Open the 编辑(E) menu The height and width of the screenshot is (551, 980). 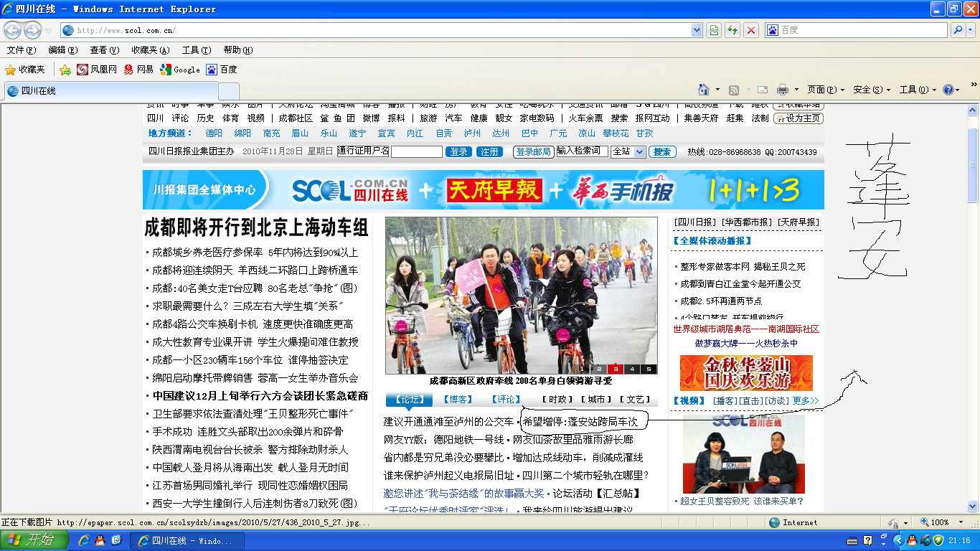(62, 50)
